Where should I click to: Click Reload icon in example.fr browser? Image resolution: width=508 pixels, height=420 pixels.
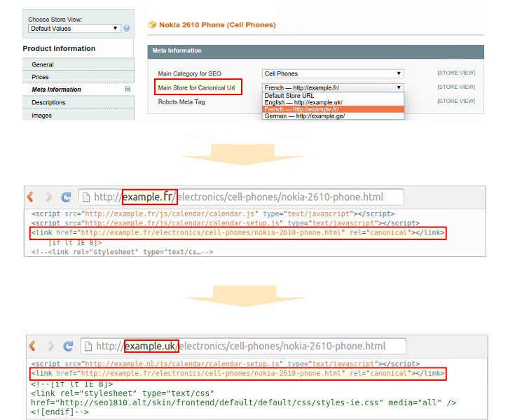pyautogui.click(x=66, y=197)
